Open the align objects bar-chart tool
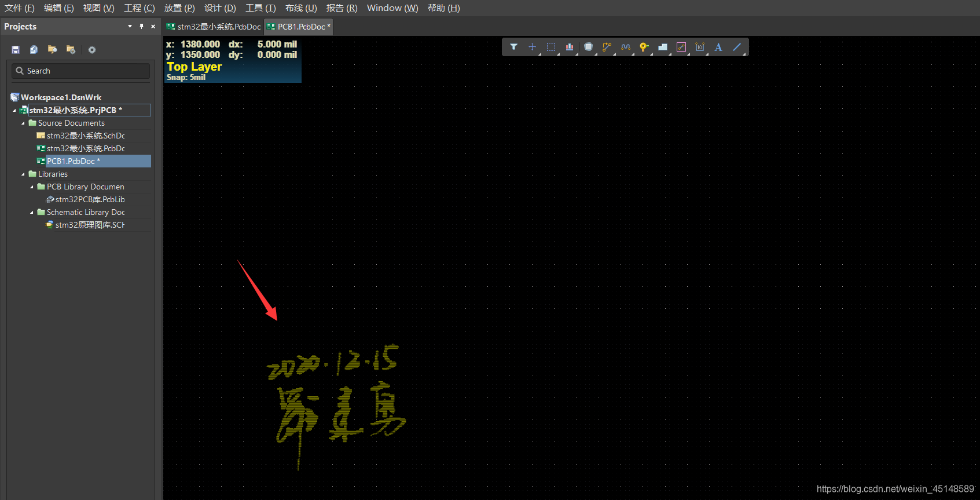 [570, 47]
